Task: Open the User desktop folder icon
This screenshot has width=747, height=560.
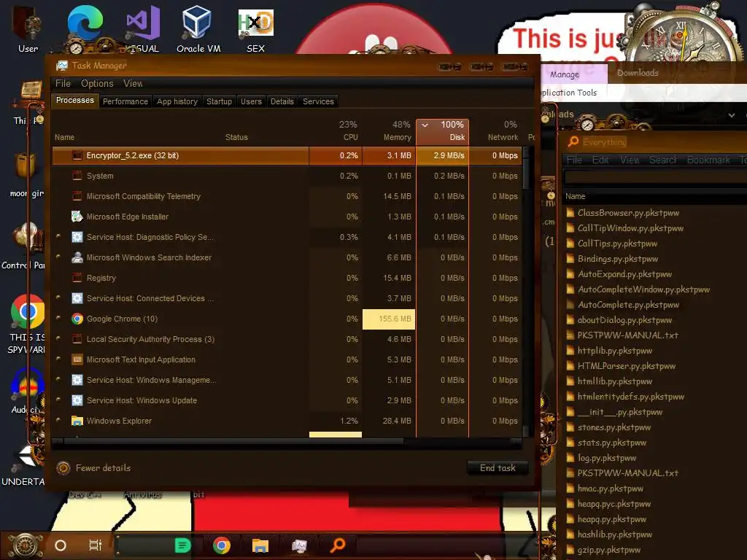Action: 28,23
